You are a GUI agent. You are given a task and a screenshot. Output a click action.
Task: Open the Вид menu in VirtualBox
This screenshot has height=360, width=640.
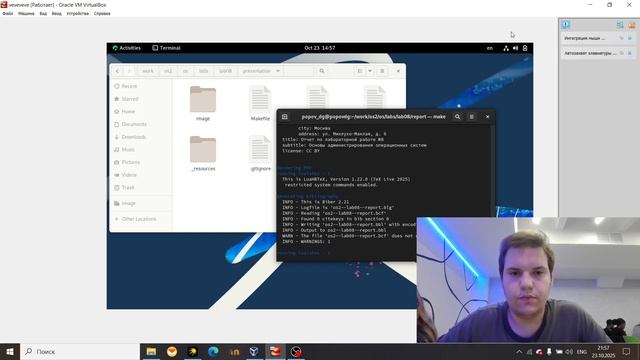[x=43, y=13]
